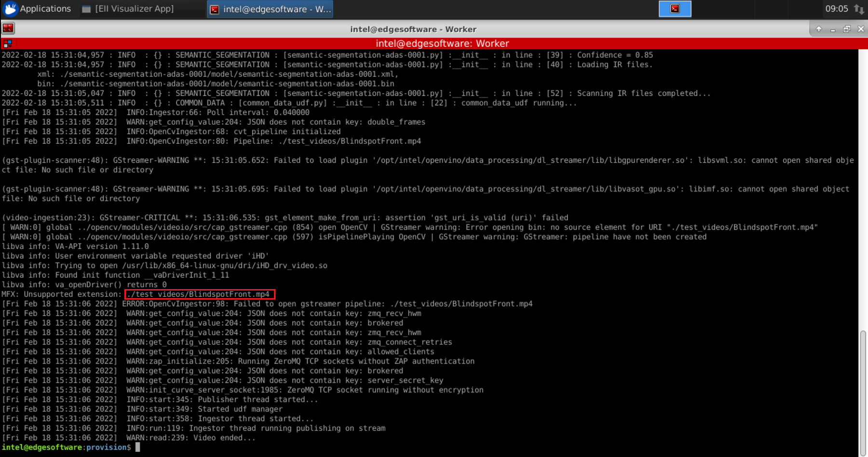Click the 'MFX: Unsupported extension:' text

coord(62,294)
